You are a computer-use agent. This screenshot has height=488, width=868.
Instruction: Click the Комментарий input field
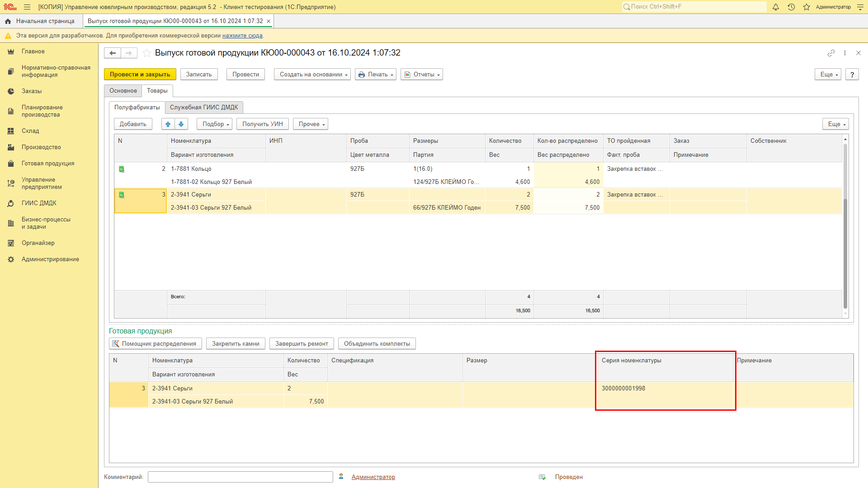241,477
